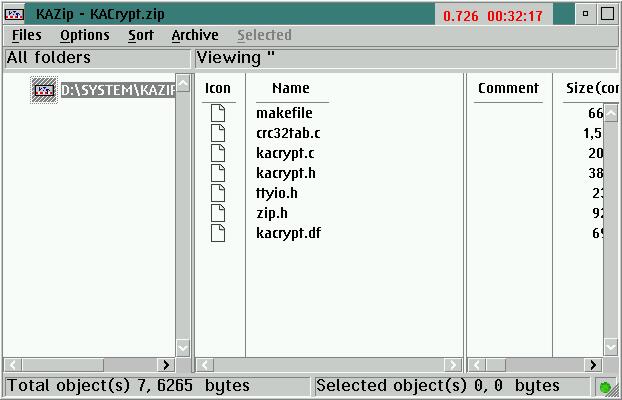Click name pane scroll right arrow

click(x=453, y=365)
